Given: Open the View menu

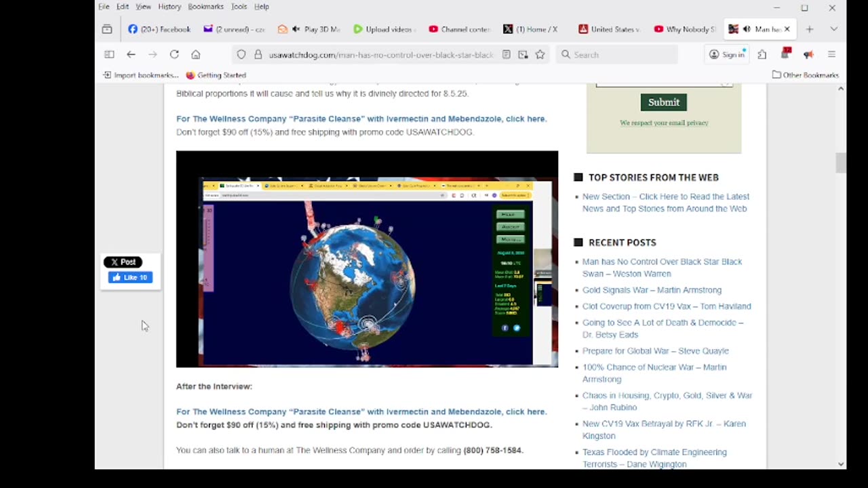Looking at the screenshot, I should [x=143, y=7].
